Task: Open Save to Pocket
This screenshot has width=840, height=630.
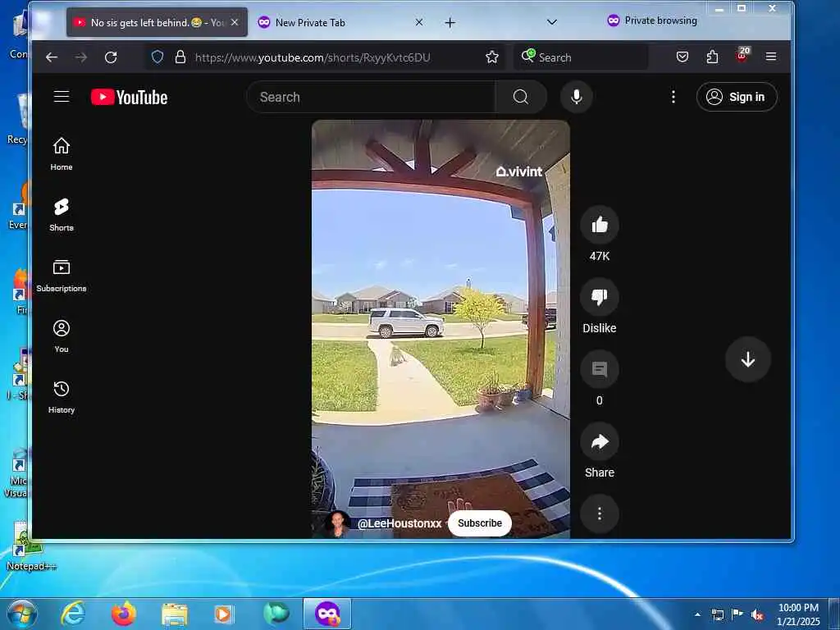Action: pyautogui.click(x=682, y=57)
